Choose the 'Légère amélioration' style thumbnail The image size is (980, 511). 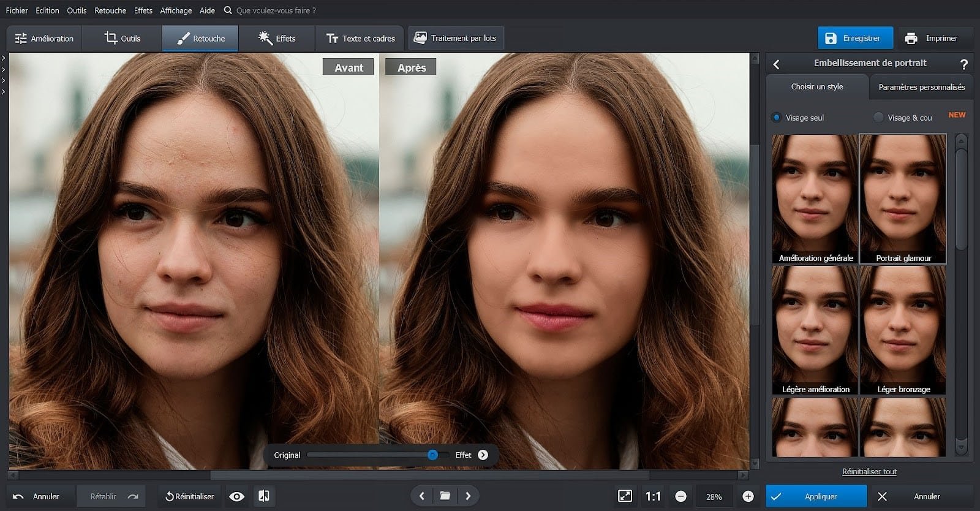815,330
